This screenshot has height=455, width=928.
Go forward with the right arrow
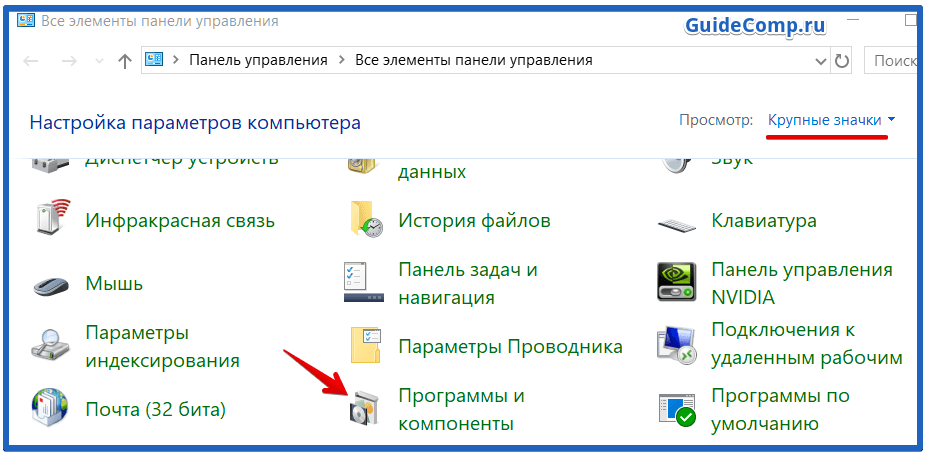click(x=70, y=61)
